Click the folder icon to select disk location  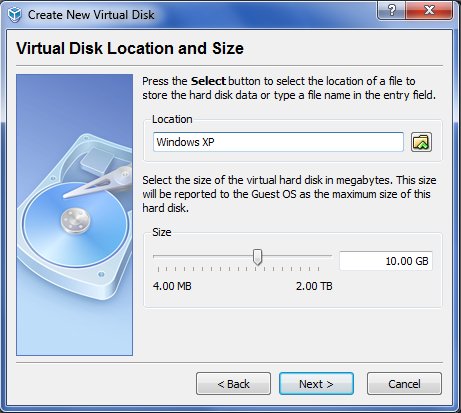click(421, 142)
